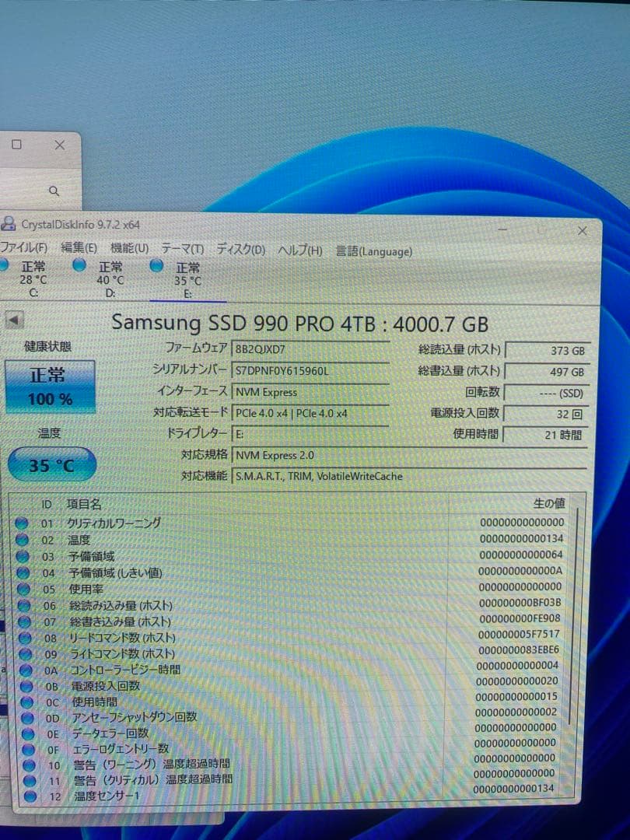The width and height of the screenshot is (630, 840).
Task: Minimize the CrystalDiskInfo window
Action: pyautogui.click(x=502, y=229)
